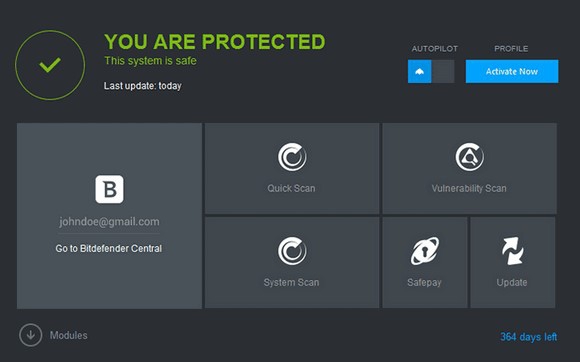Click the Vulnerability Scan label
Viewport: 580px width, 362px height.
469,188
